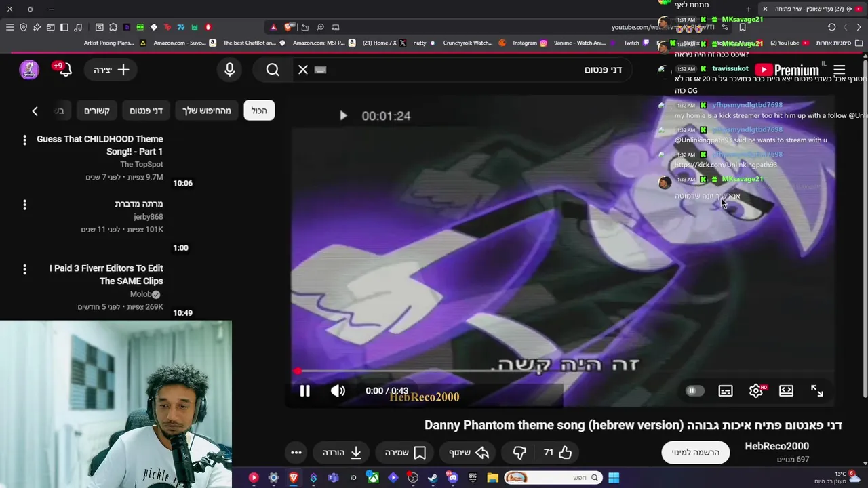
Task: Go to YouTube Premium home logo
Action: point(787,70)
